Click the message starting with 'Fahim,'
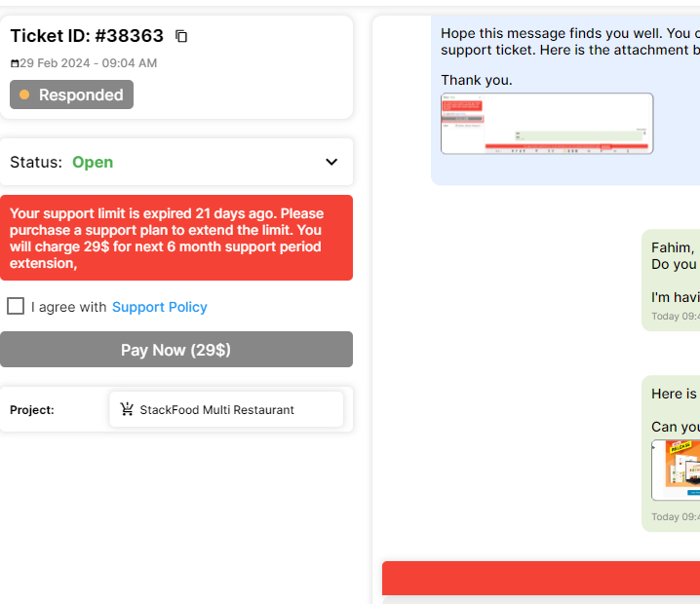700x604 pixels. 673,247
